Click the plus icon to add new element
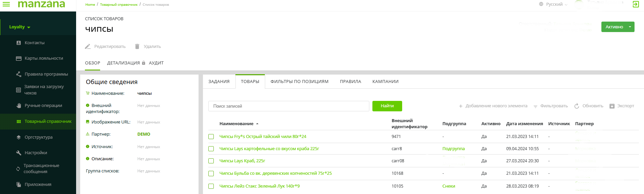The image size is (644, 194). tap(460, 106)
